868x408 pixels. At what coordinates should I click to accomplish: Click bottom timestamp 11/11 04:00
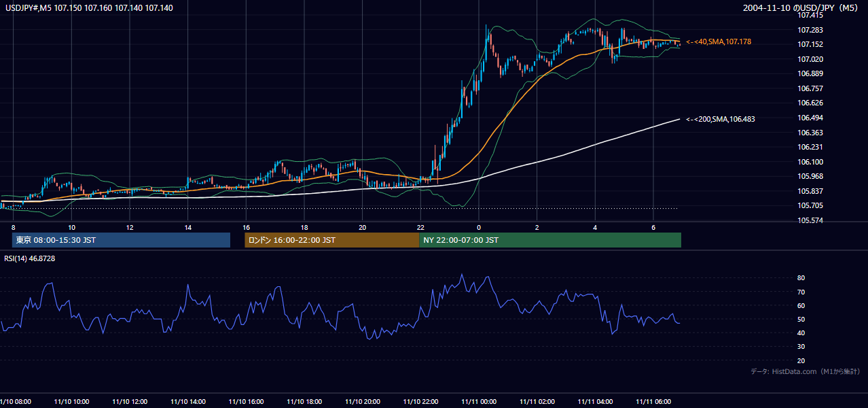click(595, 402)
